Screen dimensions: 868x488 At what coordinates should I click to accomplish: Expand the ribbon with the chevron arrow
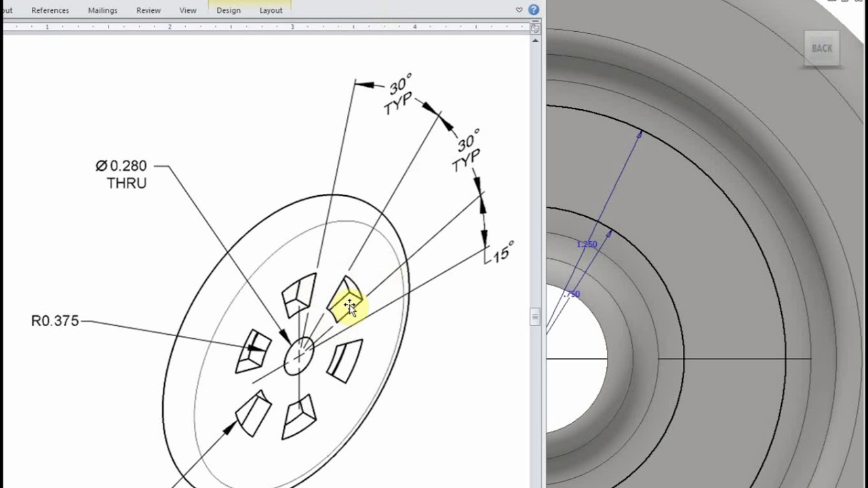coord(519,9)
